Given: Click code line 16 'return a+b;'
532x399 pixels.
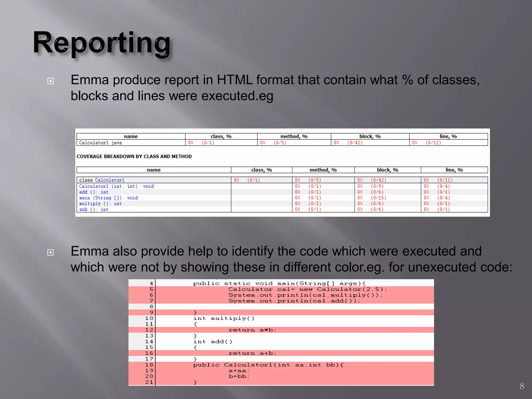Looking at the screenshot, I should [x=252, y=353].
